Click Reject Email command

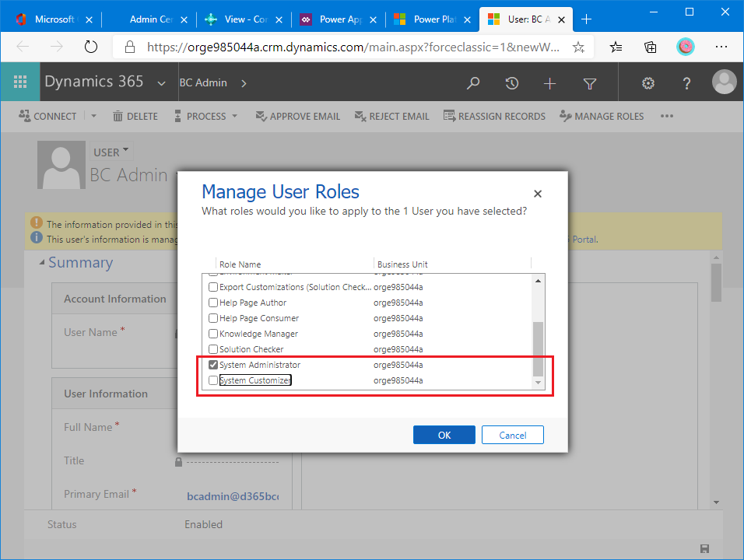(392, 116)
